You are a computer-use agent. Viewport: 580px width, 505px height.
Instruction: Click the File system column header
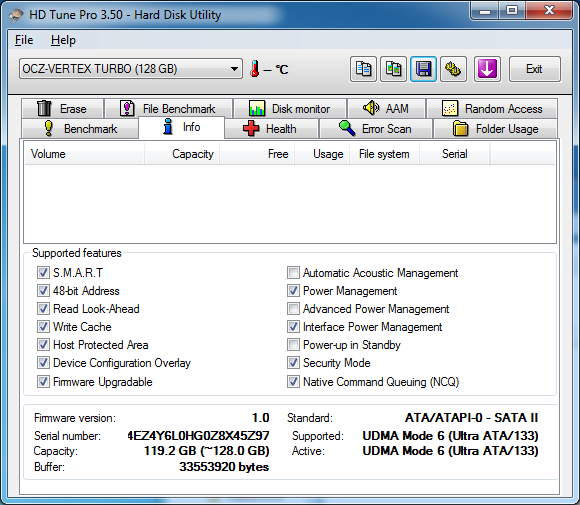tap(384, 154)
